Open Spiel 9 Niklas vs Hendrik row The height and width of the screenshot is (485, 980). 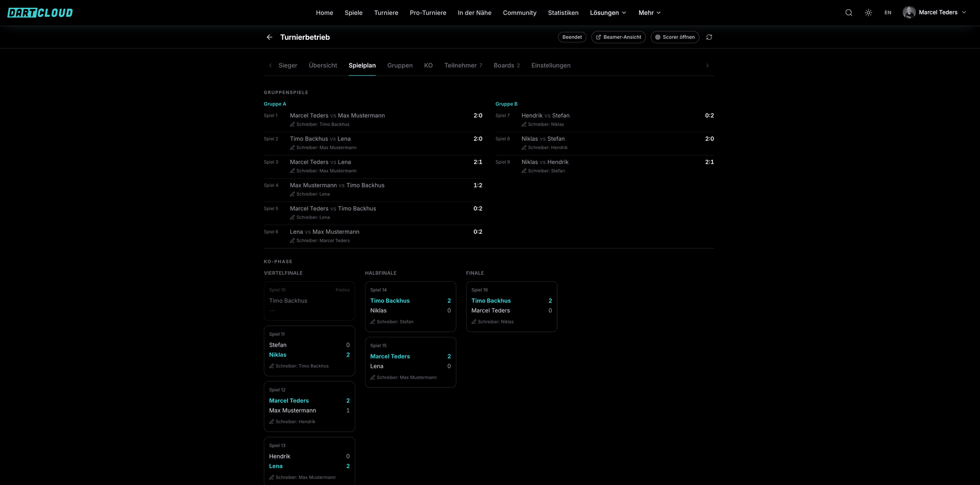click(605, 166)
